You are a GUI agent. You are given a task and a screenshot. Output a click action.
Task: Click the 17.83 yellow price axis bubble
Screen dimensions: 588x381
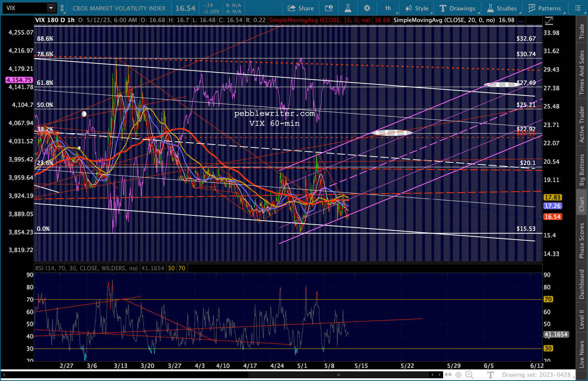[x=553, y=197]
